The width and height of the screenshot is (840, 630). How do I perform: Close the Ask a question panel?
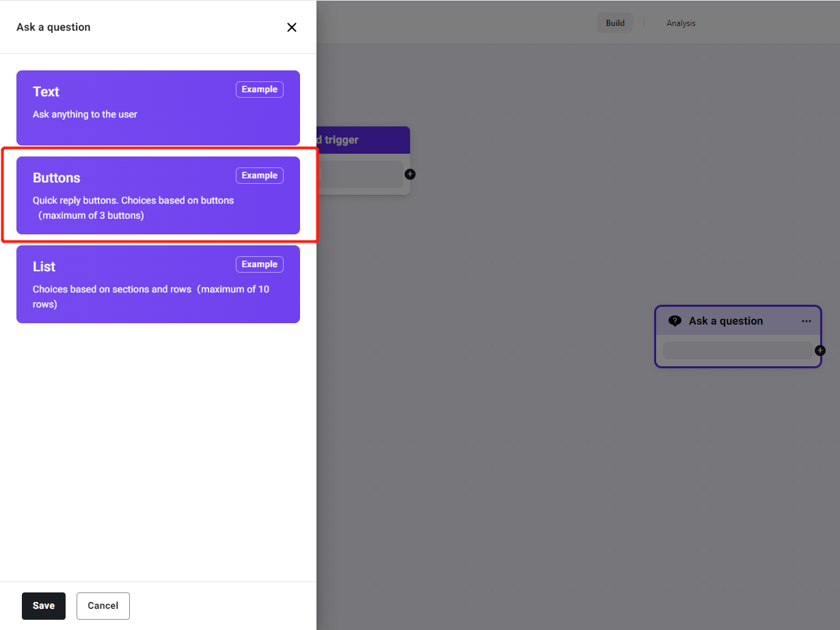292,27
